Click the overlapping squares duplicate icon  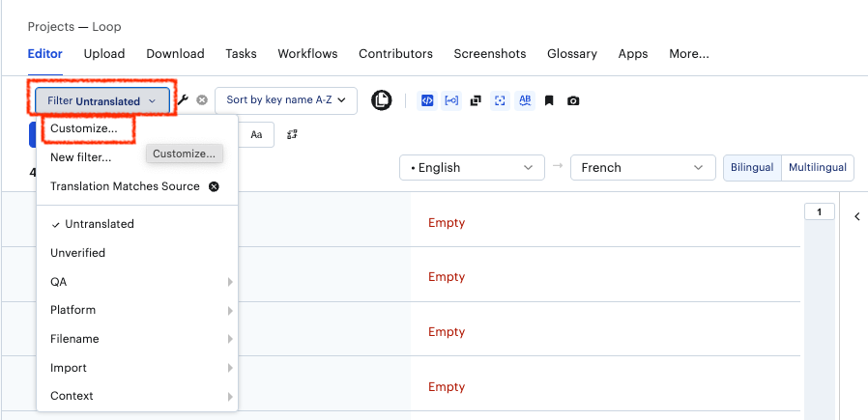pyautogui.click(x=476, y=100)
